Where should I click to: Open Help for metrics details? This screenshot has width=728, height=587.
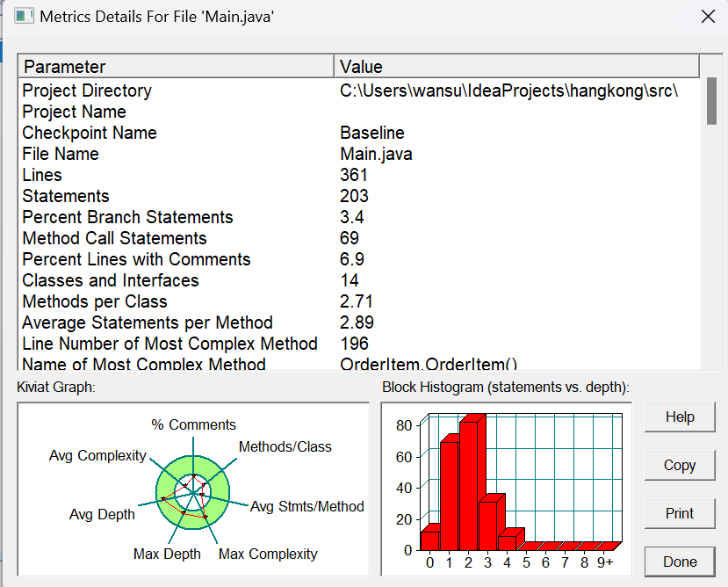coord(680,417)
